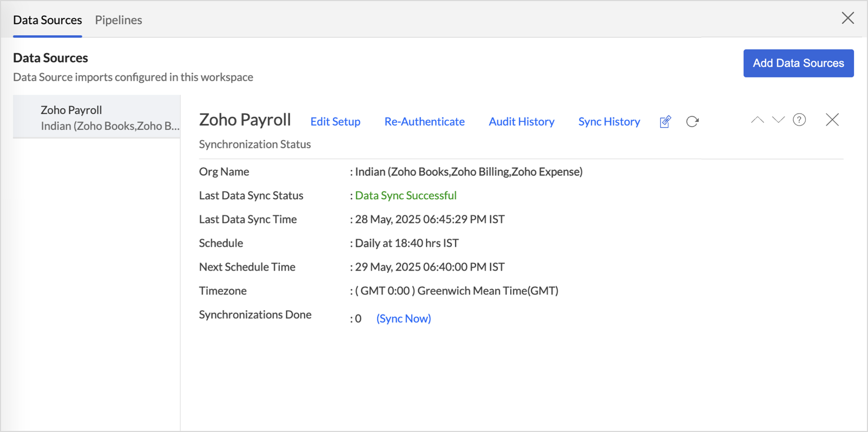Click the Re-Authenticate link
The image size is (868, 432).
point(424,122)
